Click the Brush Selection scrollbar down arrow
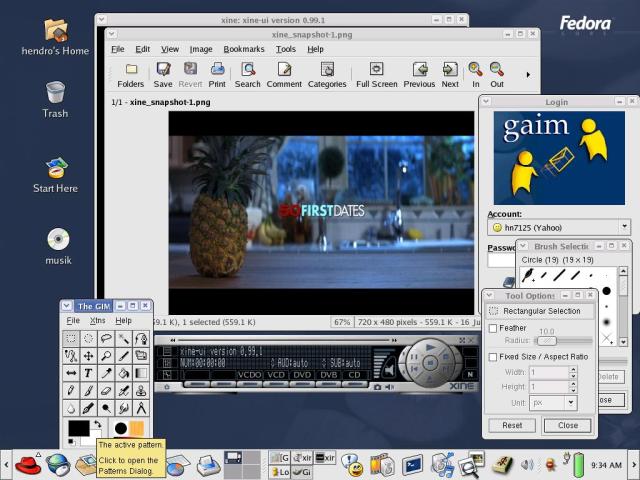 (x=623, y=342)
